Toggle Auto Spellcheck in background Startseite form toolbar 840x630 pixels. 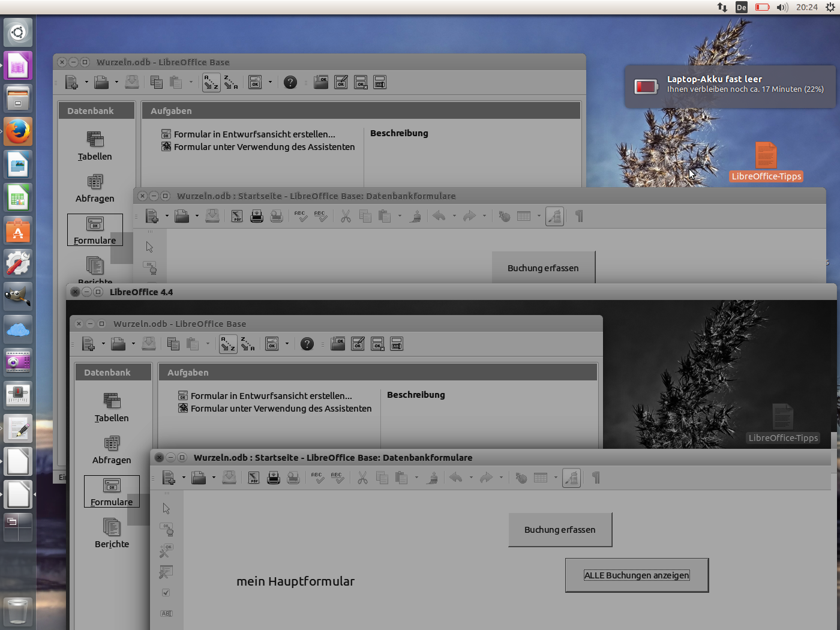pyautogui.click(x=320, y=216)
